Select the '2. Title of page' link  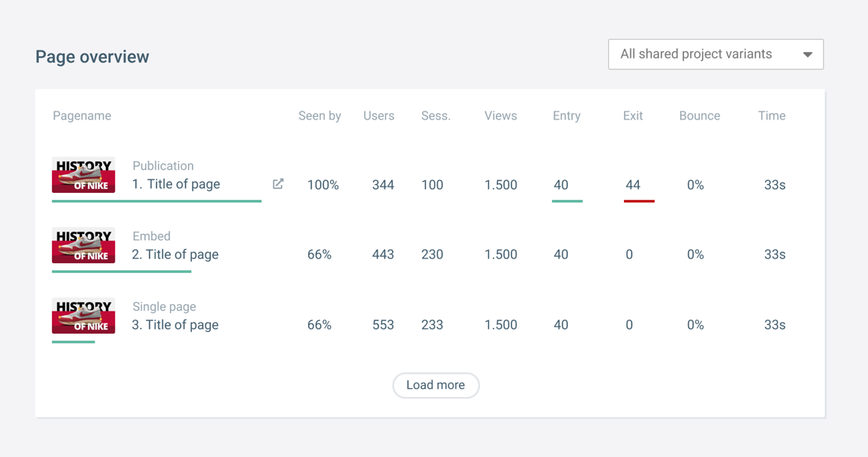point(175,255)
